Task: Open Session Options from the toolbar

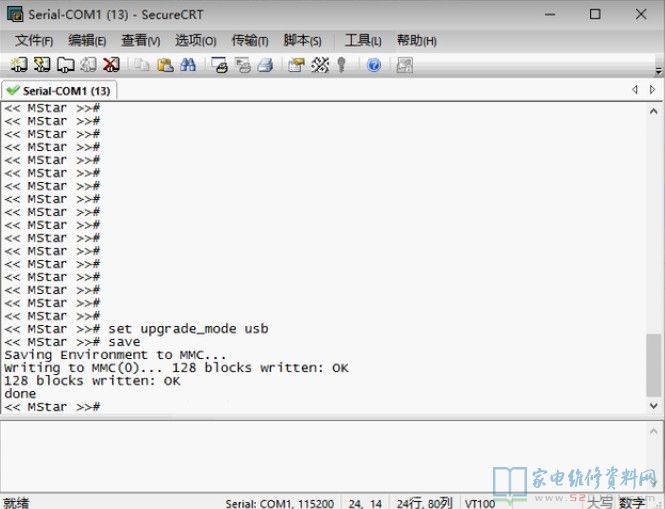Action: pyautogui.click(x=296, y=65)
